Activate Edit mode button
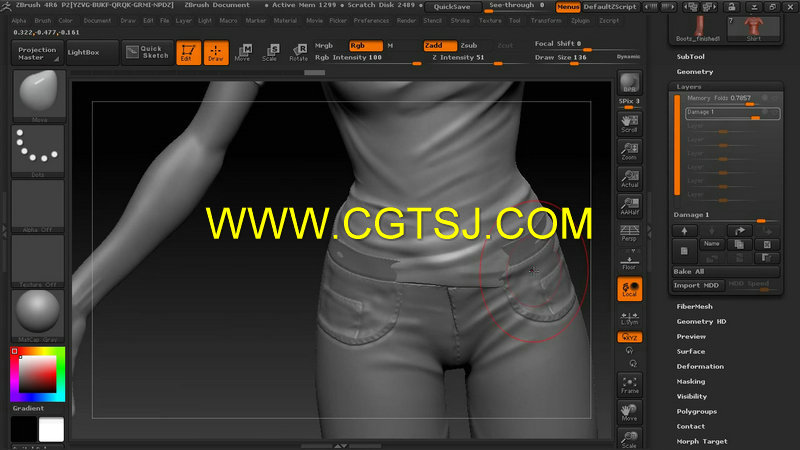Screen dimensions: 800x450 coord(188,53)
